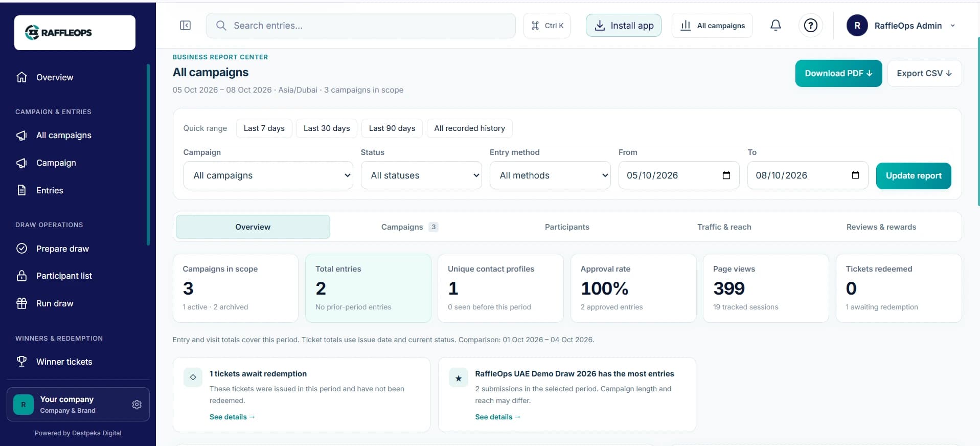Image resolution: width=980 pixels, height=446 pixels.
Task: Open the Campaign filter dropdown
Action: pyautogui.click(x=268, y=175)
